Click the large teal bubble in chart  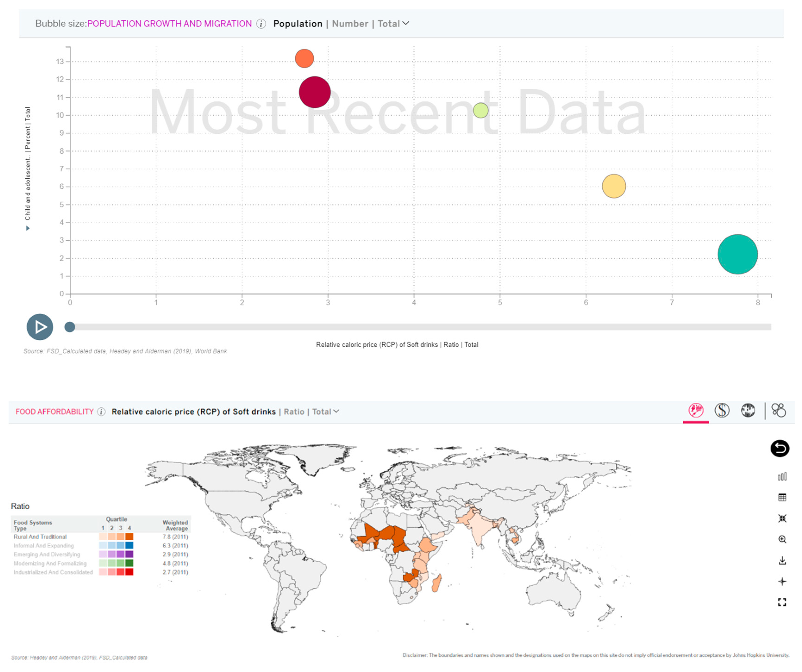pos(737,254)
